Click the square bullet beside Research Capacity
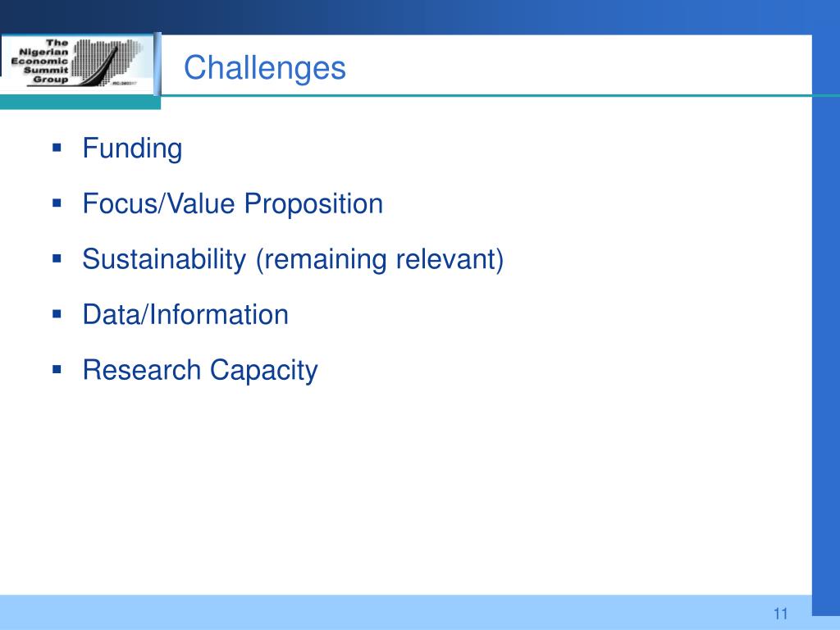840x630 pixels. click(57, 369)
